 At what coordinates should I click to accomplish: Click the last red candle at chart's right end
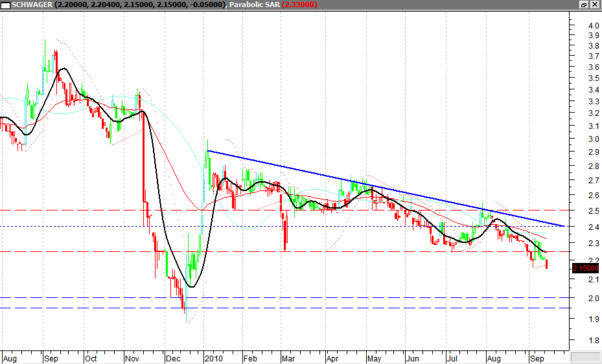click(548, 264)
